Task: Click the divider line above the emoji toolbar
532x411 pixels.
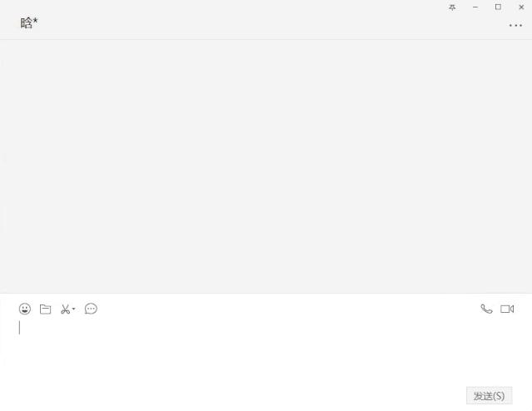Action: 266,294
